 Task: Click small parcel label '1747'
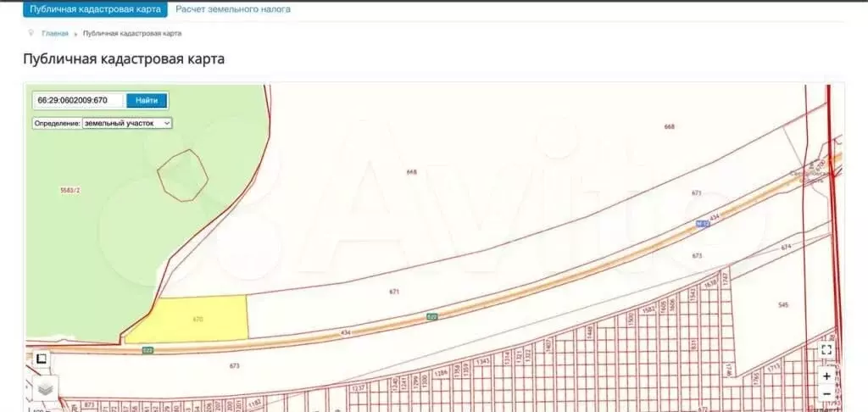click(725, 279)
